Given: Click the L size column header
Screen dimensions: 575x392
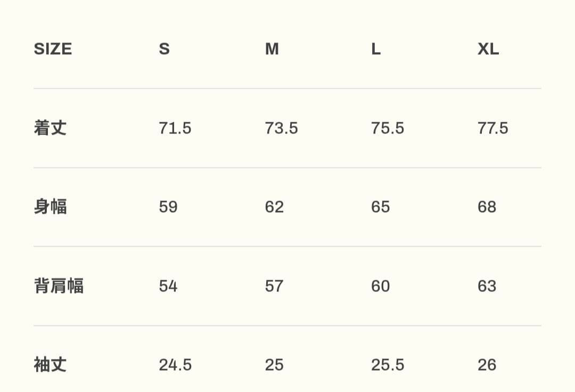Looking at the screenshot, I should click(x=376, y=49).
